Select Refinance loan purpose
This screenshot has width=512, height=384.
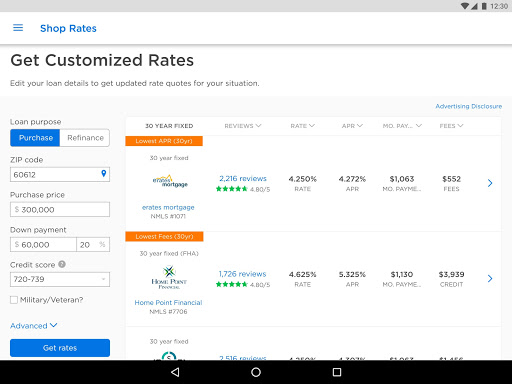tap(85, 138)
